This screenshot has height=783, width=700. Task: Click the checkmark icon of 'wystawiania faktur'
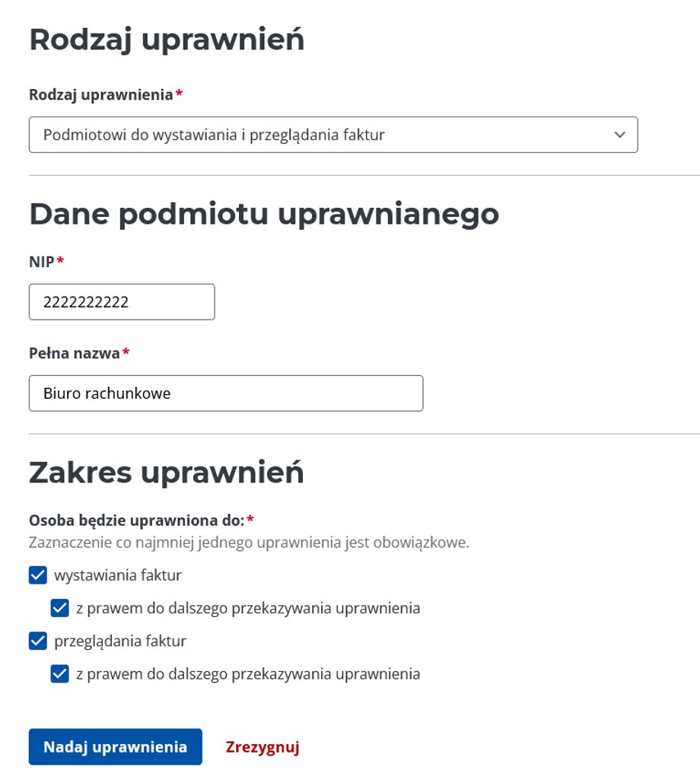(37, 575)
